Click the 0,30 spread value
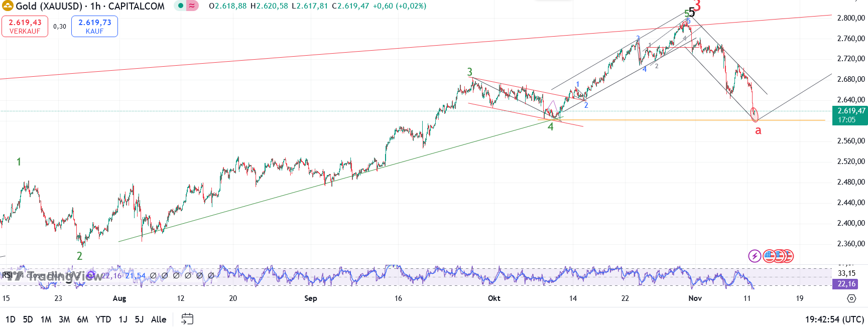 (x=60, y=27)
